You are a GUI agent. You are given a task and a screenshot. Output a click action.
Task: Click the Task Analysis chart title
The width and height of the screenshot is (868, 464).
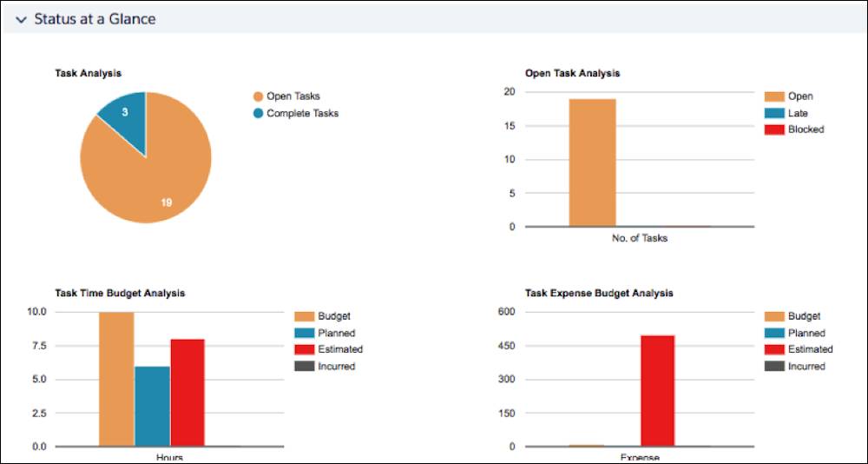tap(88, 73)
